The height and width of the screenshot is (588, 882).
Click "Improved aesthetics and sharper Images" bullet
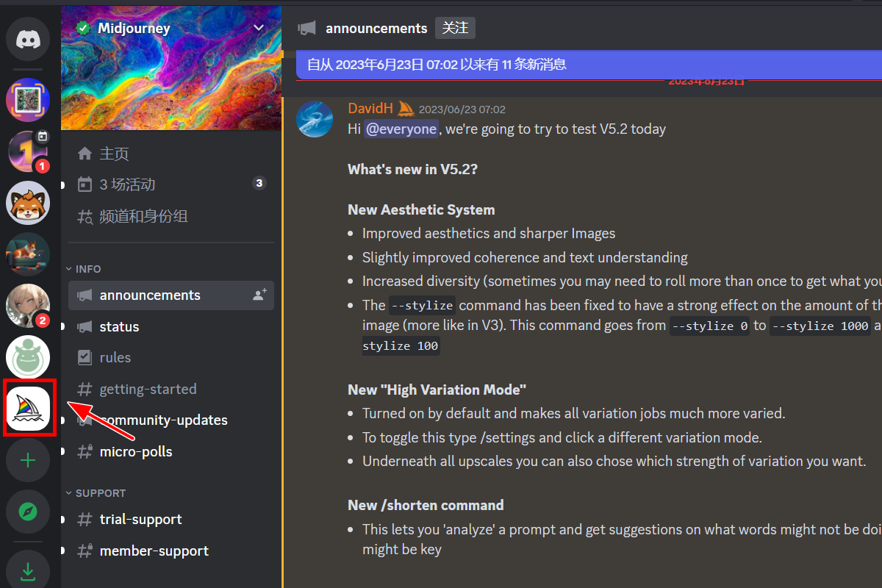pyautogui.click(x=489, y=234)
